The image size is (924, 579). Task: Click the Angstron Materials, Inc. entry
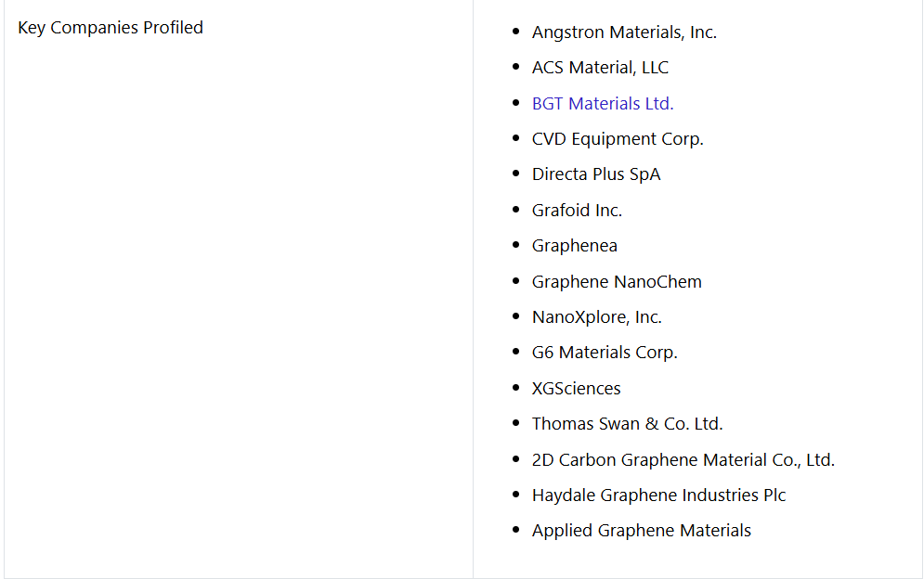tap(624, 32)
